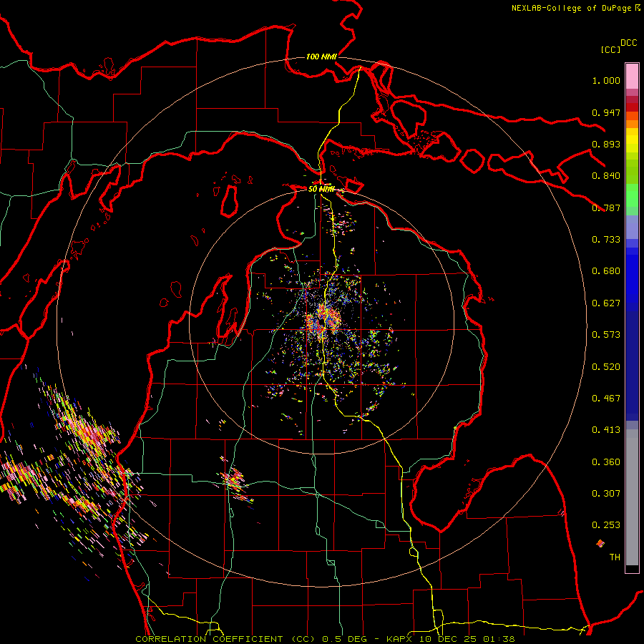Click the DCC legend title

click(629, 43)
